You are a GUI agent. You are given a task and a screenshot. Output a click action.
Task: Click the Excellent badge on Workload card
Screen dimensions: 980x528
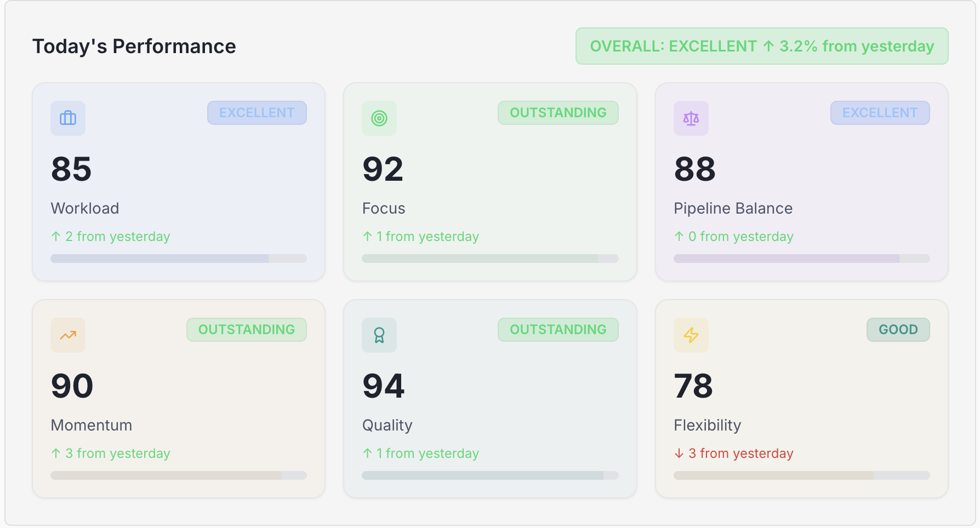pyautogui.click(x=257, y=113)
